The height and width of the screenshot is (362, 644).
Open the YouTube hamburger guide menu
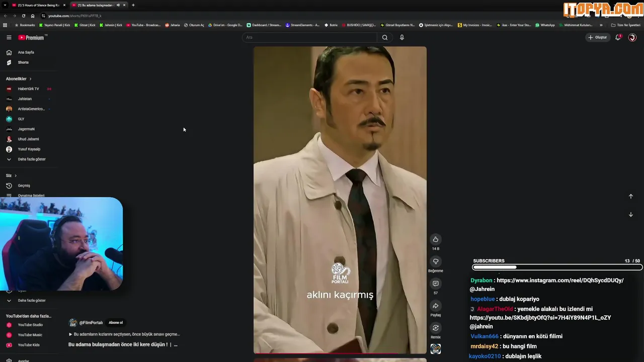point(9,37)
